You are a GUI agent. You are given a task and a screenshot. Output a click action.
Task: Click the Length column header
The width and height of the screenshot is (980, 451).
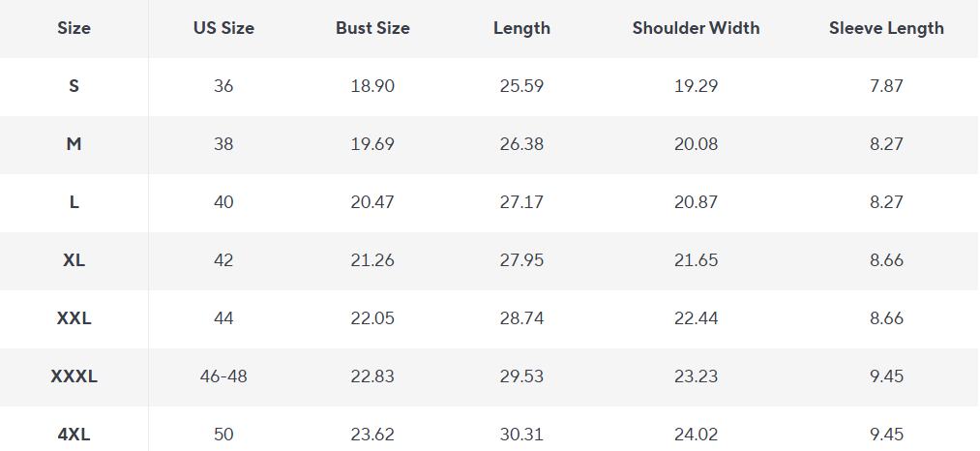click(x=521, y=28)
